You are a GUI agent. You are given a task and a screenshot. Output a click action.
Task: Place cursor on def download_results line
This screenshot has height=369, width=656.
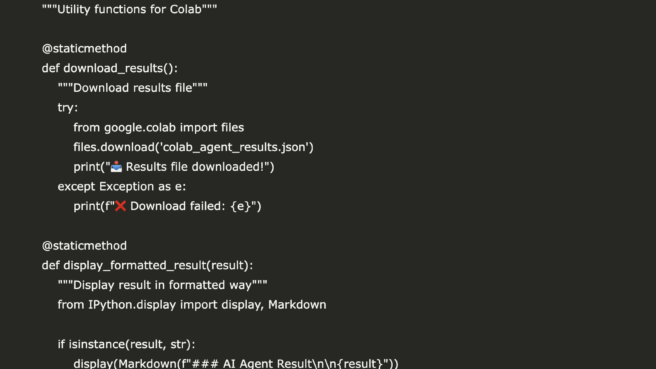[x=110, y=68]
